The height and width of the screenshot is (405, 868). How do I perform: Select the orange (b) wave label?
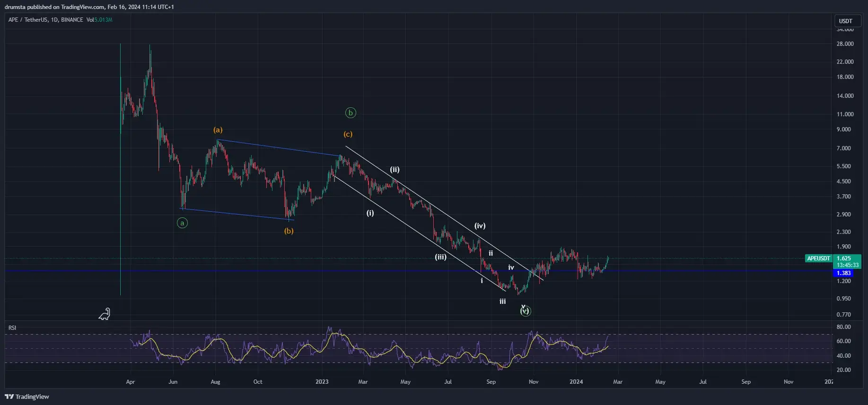point(289,231)
